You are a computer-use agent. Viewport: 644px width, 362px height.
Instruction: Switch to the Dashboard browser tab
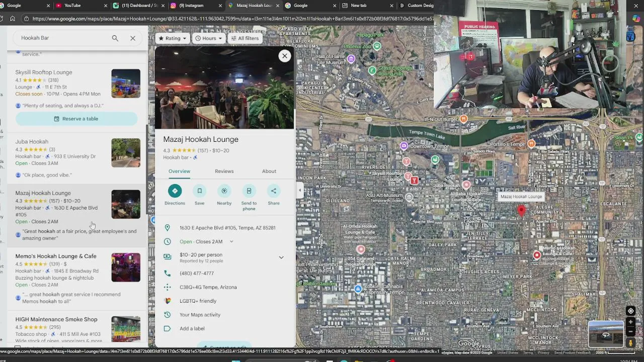[x=139, y=6]
